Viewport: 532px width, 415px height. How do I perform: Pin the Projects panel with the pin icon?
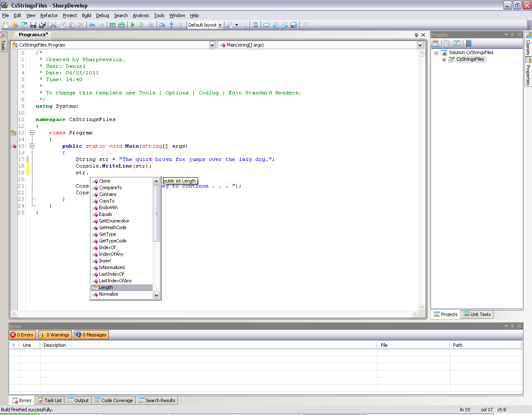512,35
